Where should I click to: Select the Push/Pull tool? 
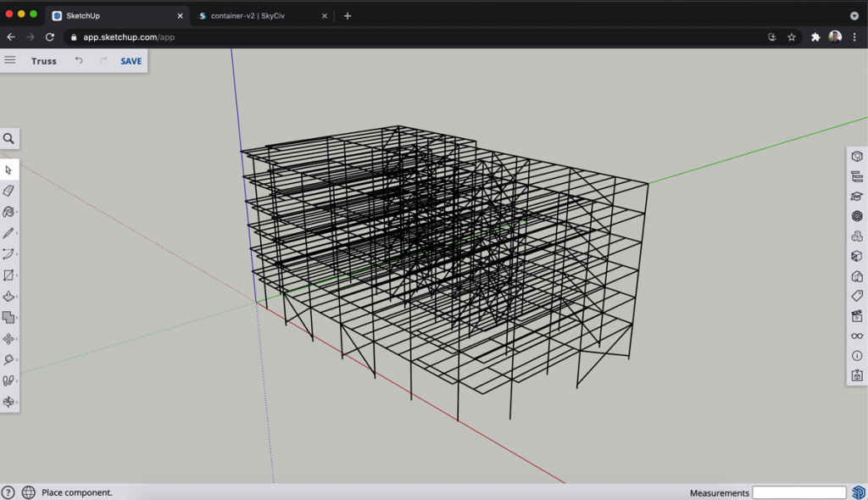pyautogui.click(x=8, y=297)
